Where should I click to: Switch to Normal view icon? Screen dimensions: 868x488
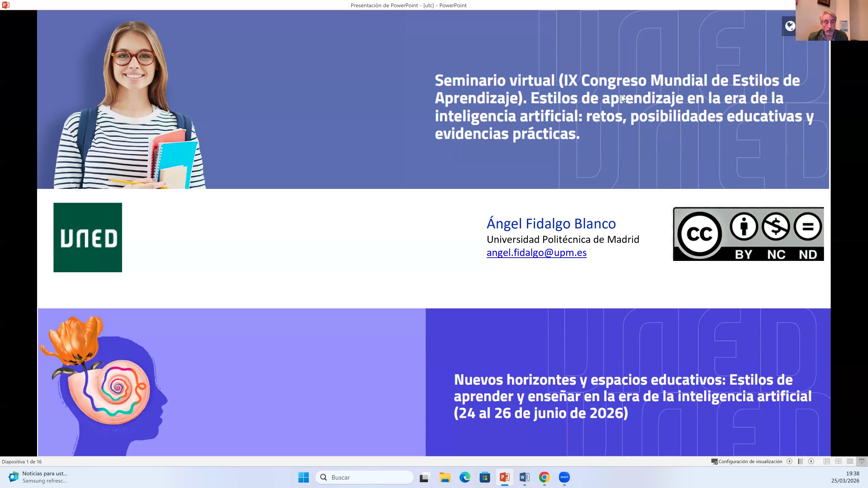827,461
